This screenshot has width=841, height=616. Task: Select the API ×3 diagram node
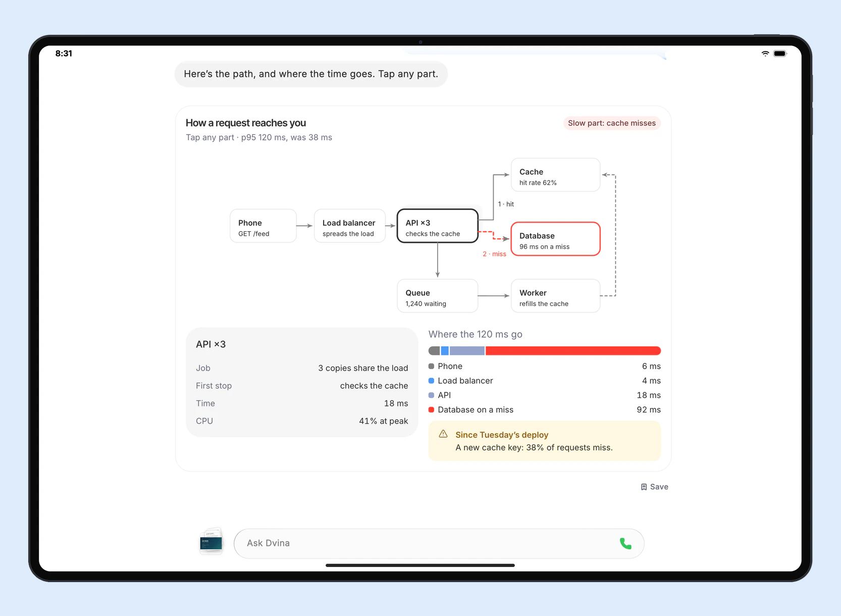pos(438,226)
